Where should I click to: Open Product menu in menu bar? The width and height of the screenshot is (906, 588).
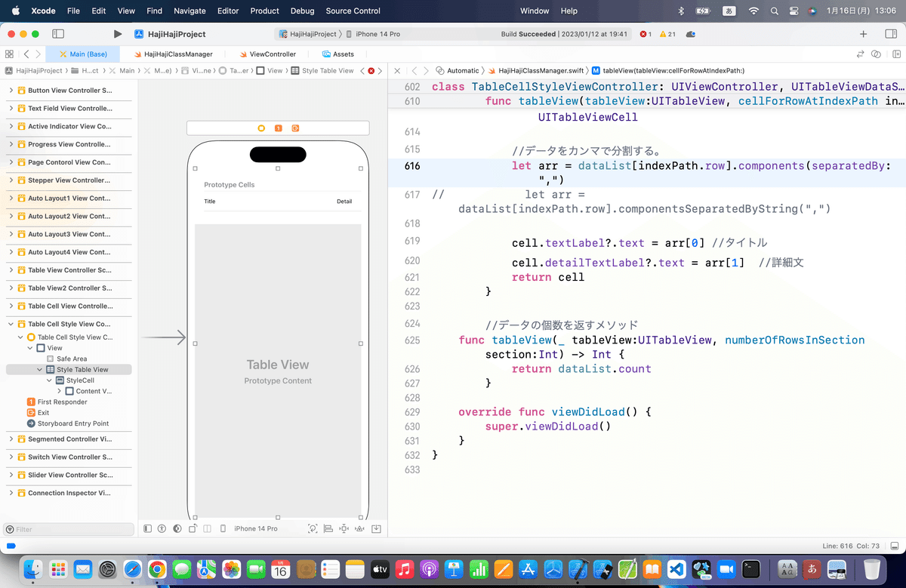[264, 11]
